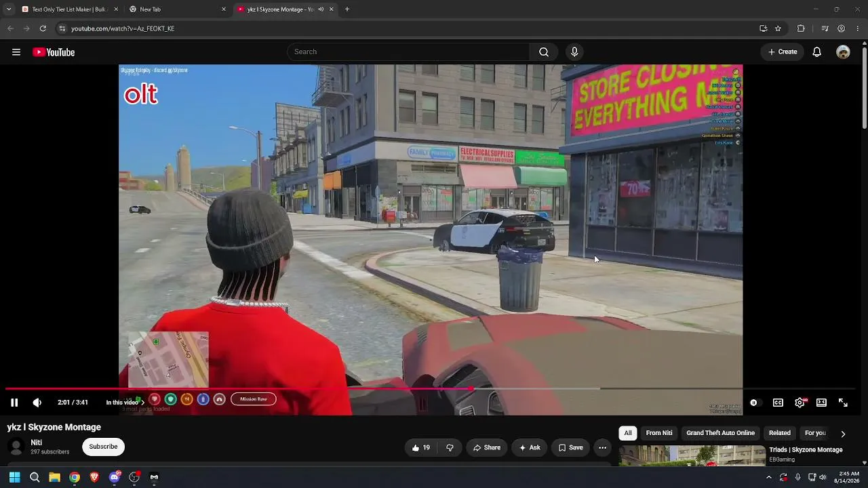Open 'Triads | Skyzone Montage' video thumbnail
Image resolution: width=868 pixels, height=488 pixels.
tap(692, 456)
